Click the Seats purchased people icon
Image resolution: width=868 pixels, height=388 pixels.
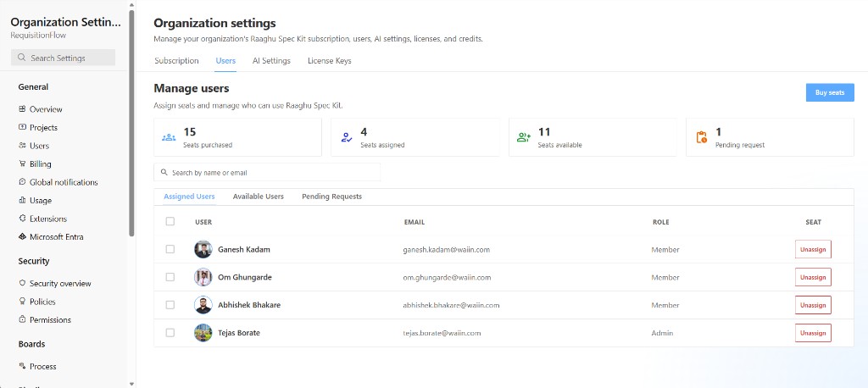tap(169, 137)
